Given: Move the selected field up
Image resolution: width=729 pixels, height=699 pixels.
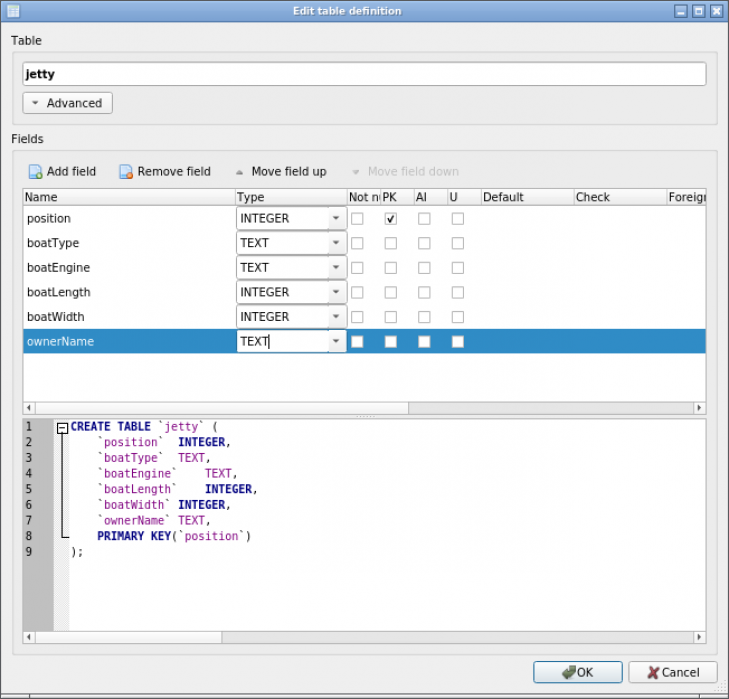Looking at the screenshot, I should pos(281,172).
